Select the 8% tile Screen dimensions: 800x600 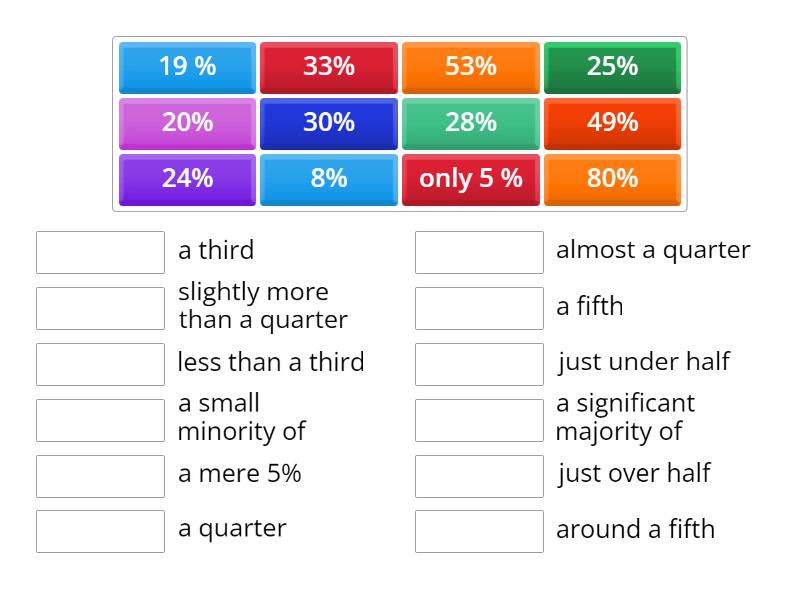pos(328,179)
